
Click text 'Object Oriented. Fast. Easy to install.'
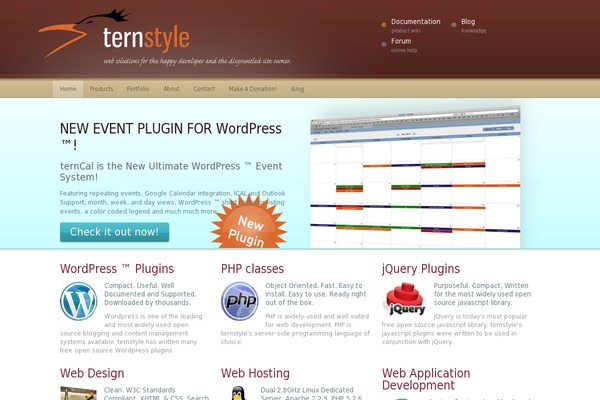click(316, 294)
